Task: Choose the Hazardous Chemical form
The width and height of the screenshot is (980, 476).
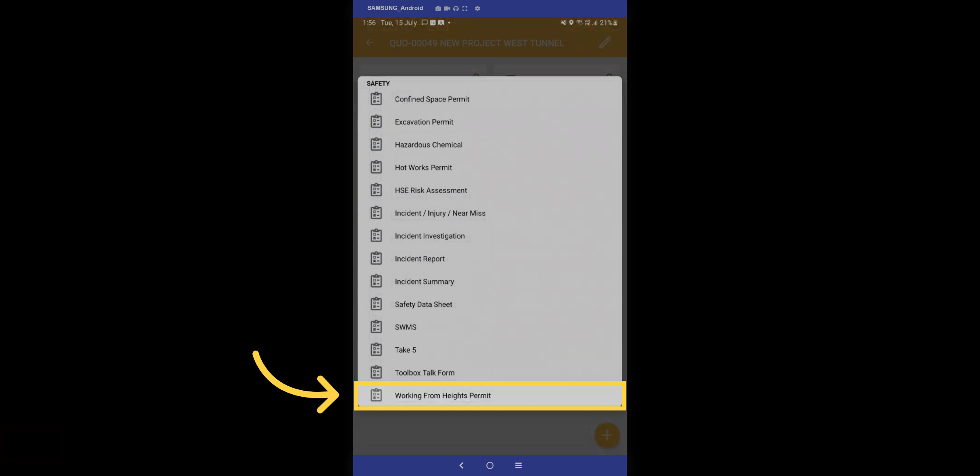Action: 490,145
